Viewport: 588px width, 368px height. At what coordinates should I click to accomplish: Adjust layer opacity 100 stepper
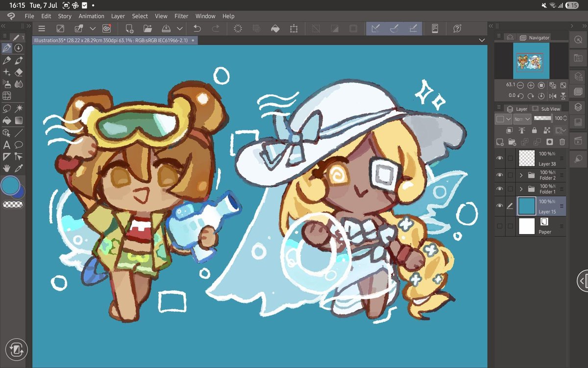564,118
